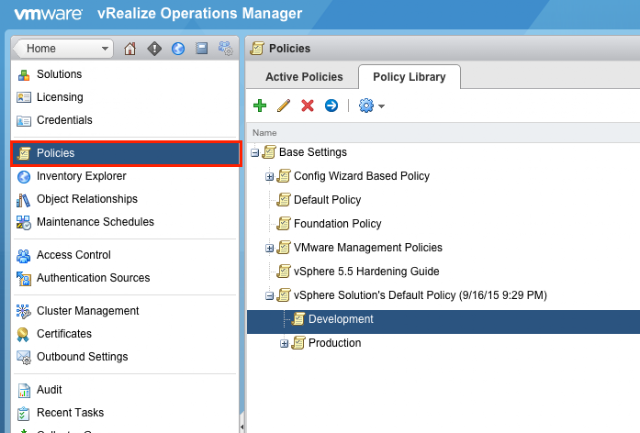Switch to the Policy Library tab
Screen dimensions: 640x433
[x=409, y=77]
